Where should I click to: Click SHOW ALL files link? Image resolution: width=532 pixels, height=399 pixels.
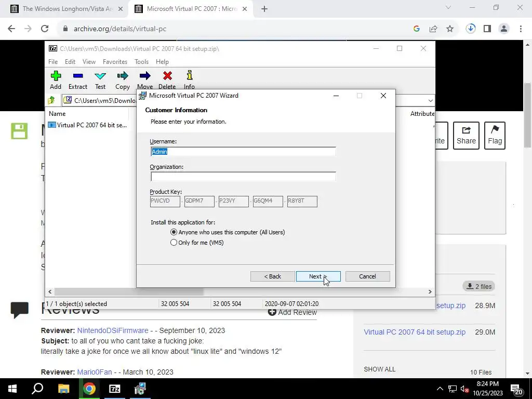pos(379,369)
